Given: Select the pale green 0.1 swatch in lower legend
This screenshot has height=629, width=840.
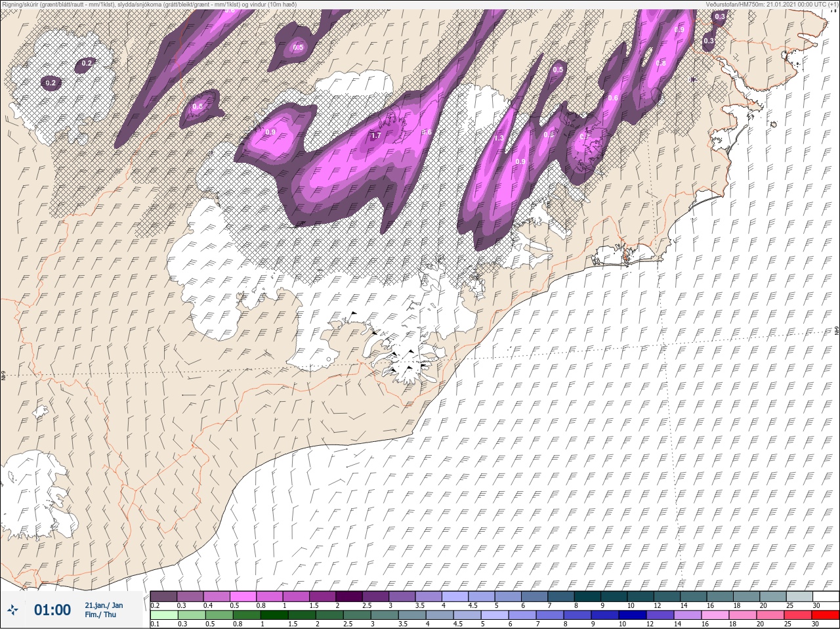Looking at the screenshot, I should (x=163, y=615).
